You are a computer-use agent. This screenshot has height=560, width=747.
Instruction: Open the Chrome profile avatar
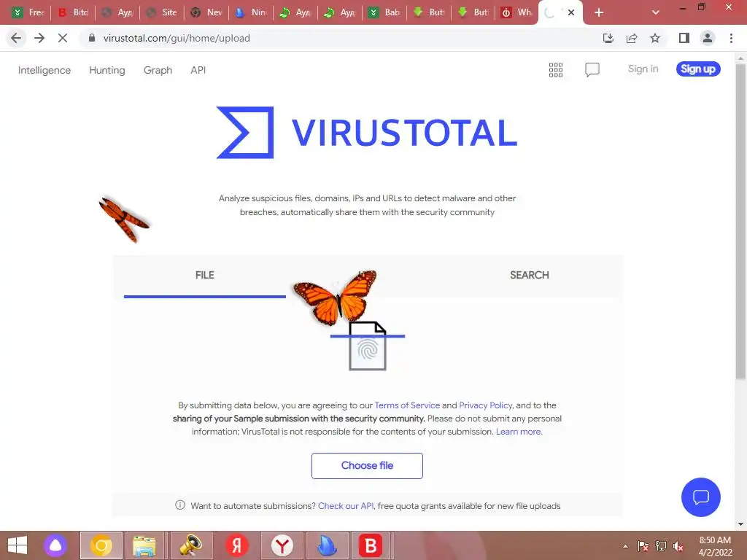(x=708, y=38)
